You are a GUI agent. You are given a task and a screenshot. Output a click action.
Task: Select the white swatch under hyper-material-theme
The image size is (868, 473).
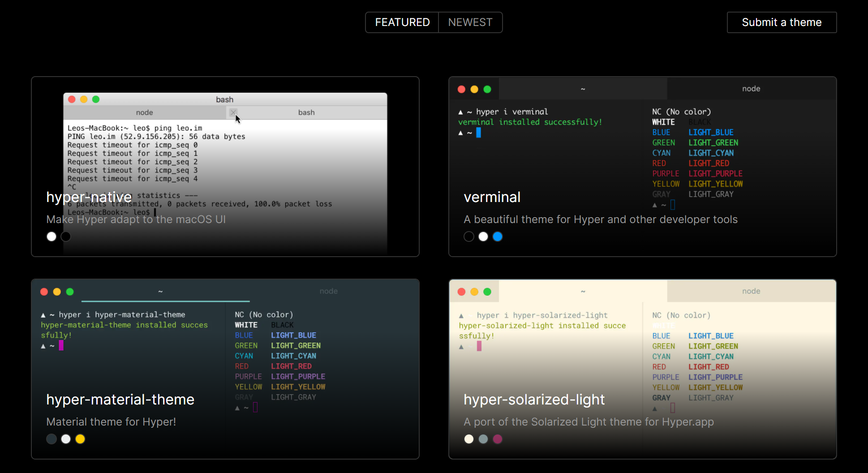pyautogui.click(x=66, y=439)
